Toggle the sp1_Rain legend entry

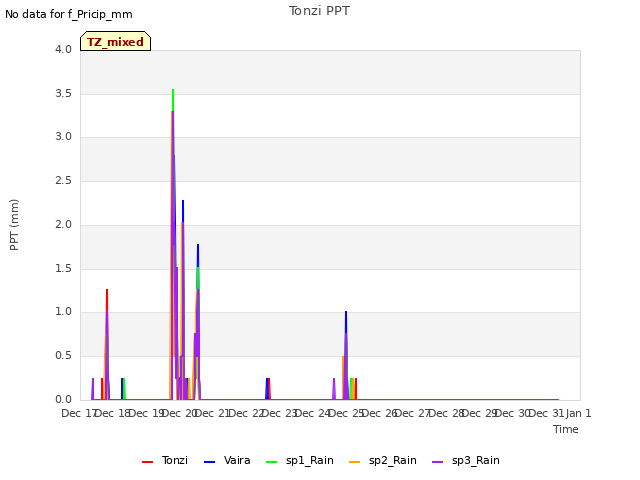pos(300,460)
